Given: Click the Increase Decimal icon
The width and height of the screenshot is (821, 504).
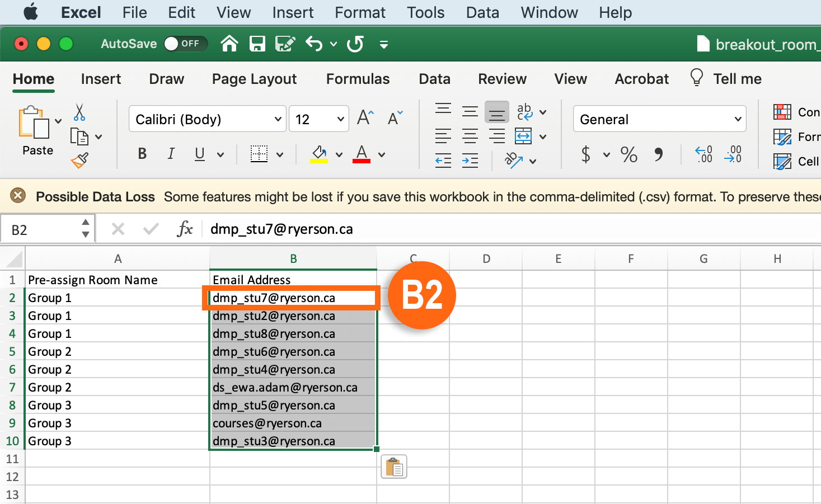Looking at the screenshot, I should click(704, 154).
